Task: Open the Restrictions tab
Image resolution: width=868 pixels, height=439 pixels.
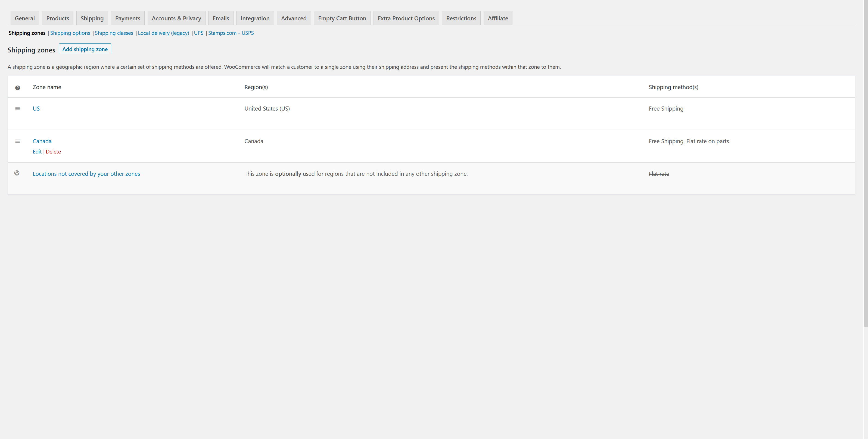Action: (461, 18)
